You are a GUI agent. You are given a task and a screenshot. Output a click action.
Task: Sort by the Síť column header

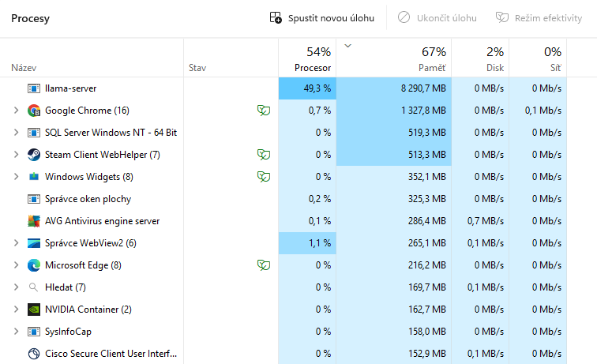click(538, 58)
